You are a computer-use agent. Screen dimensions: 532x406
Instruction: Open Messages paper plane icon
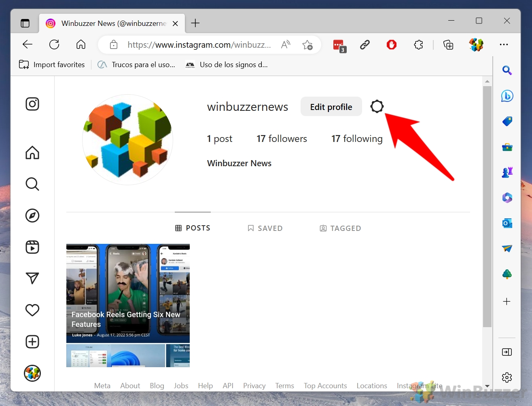point(32,278)
